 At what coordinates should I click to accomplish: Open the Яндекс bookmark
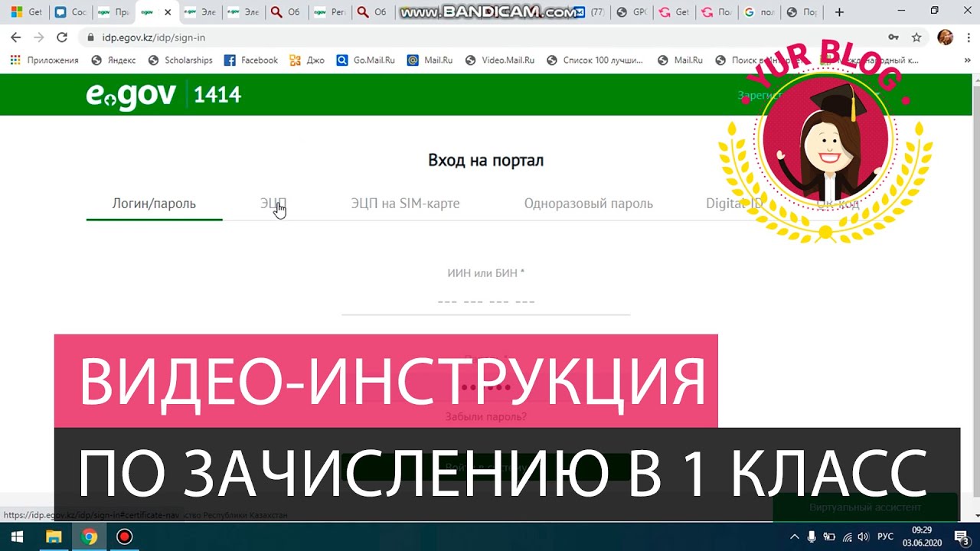click(113, 60)
